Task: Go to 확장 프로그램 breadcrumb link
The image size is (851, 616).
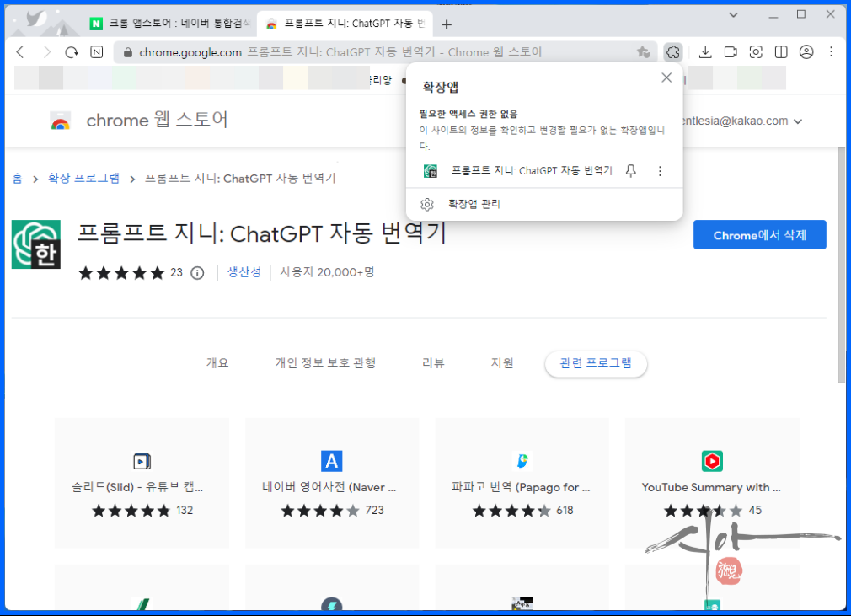Action: click(83, 178)
